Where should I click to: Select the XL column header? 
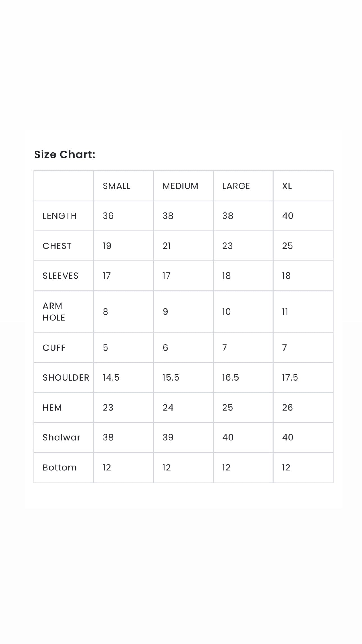coord(287,186)
